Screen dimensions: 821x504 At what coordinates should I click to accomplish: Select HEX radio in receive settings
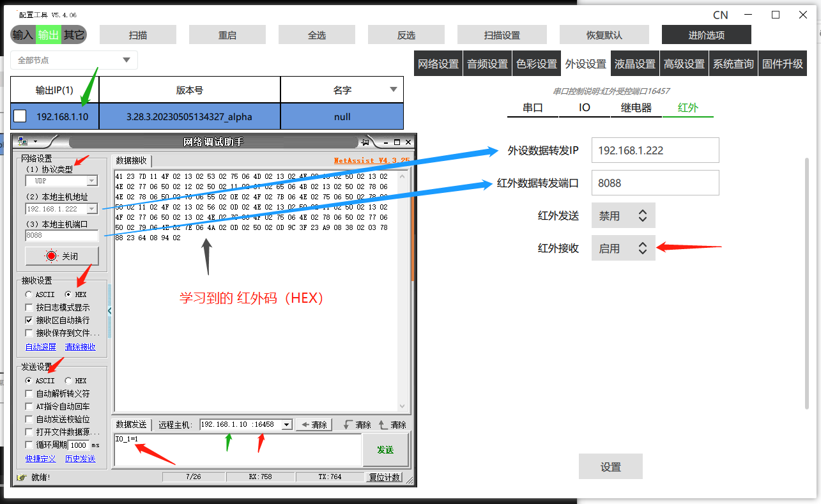[68, 294]
